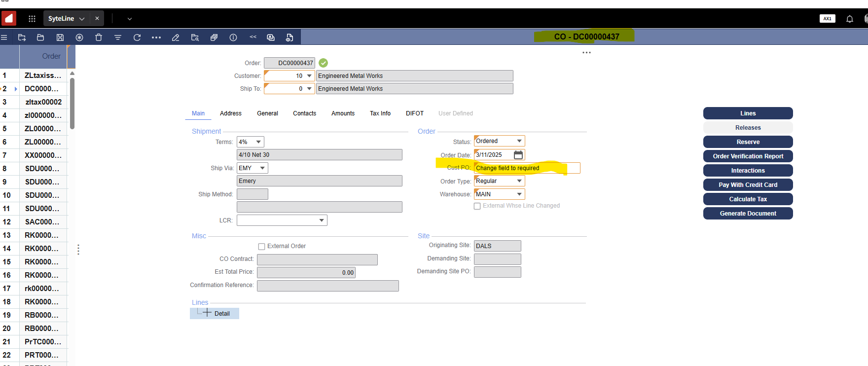
Task: Expand the Status dropdown showing Ordered
Action: point(519,141)
